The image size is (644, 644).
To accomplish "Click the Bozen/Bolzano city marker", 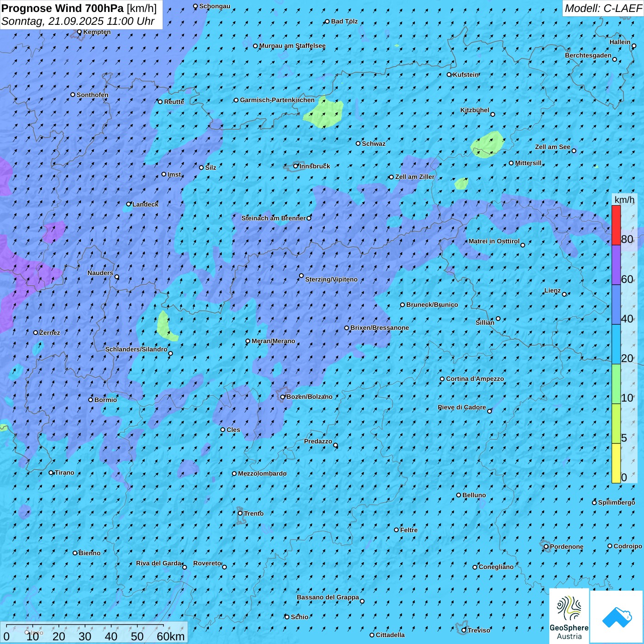I will pos(283,397).
